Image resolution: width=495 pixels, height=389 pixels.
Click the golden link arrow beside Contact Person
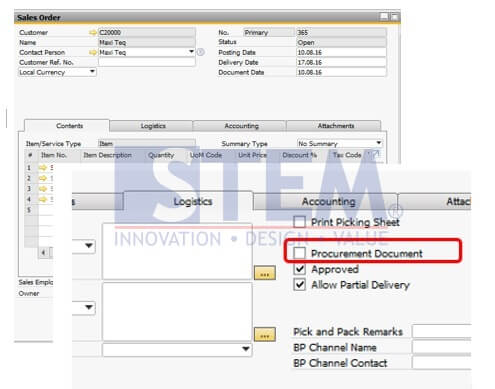(x=93, y=52)
